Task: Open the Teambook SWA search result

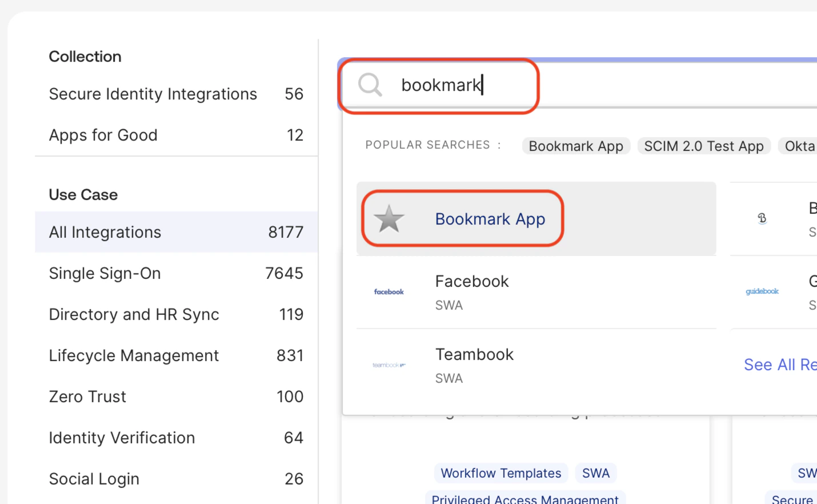Action: coord(474,365)
